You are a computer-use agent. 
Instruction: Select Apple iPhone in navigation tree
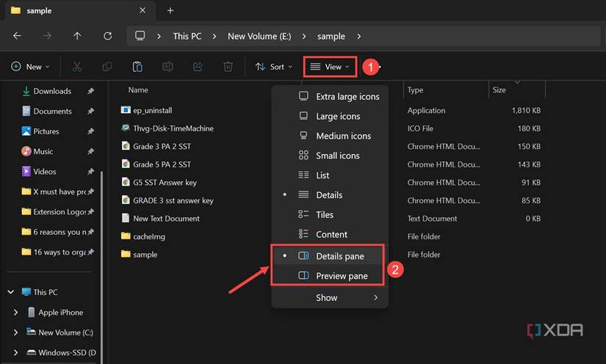click(60, 313)
